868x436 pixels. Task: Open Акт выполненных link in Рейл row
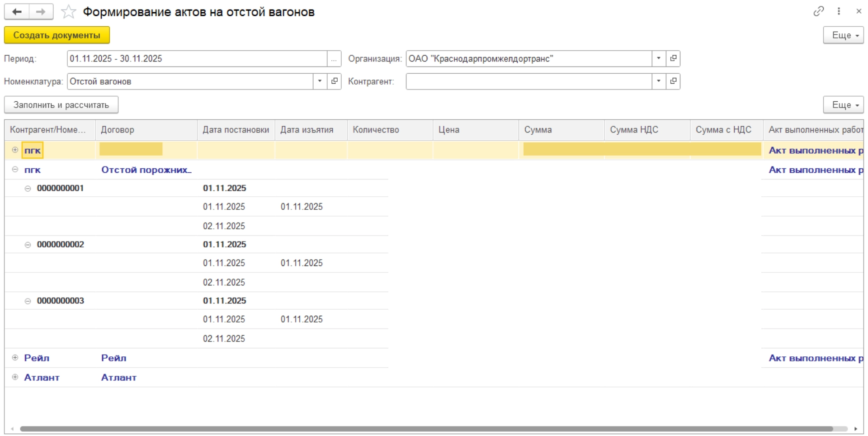[816, 358]
